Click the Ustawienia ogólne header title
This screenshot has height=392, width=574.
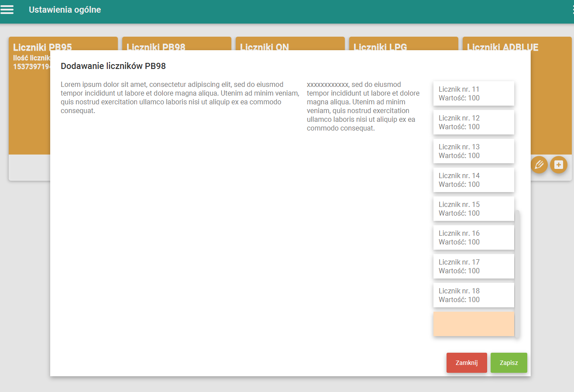[65, 10]
